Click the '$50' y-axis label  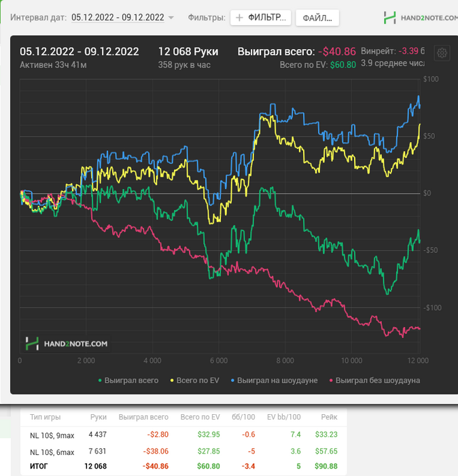click(429, 136)
